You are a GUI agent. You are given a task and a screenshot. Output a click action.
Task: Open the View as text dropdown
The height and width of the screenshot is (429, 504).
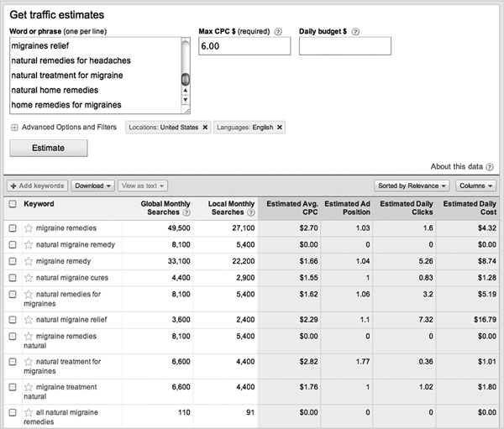click(x=143, y=186)
